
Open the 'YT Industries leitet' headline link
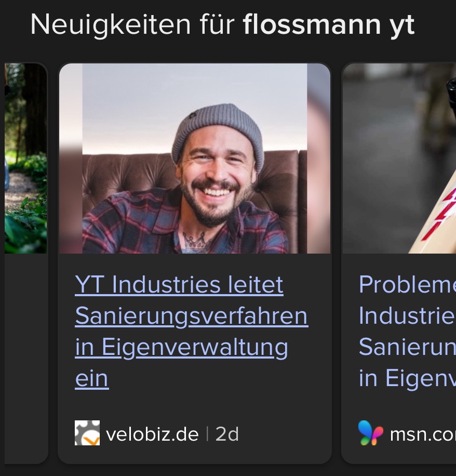tap(179, 284)
